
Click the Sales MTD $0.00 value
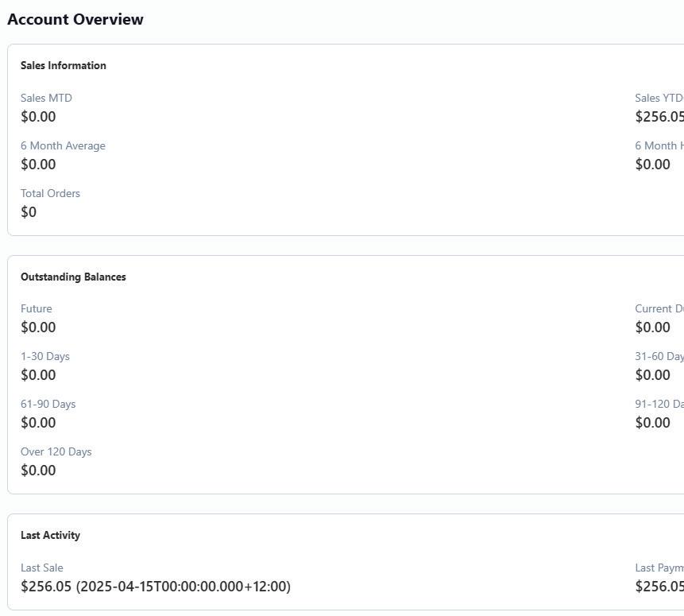click(38, 117)
